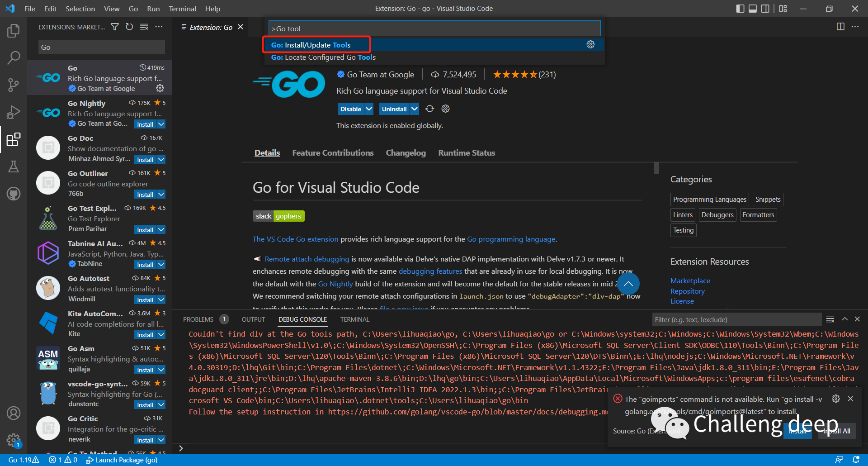Close the bottom panel
The height and width of the screenshot is (466, 868).
tap(857, 319)
